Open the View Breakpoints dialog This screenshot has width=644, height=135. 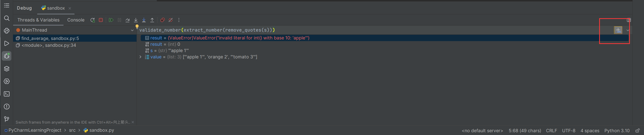(163, 20)
